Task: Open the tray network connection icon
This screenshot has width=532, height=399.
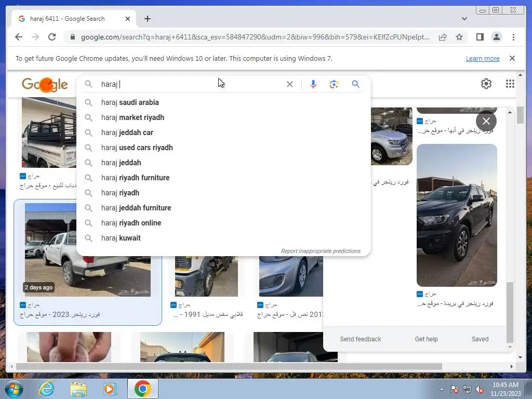Action: 467,390
